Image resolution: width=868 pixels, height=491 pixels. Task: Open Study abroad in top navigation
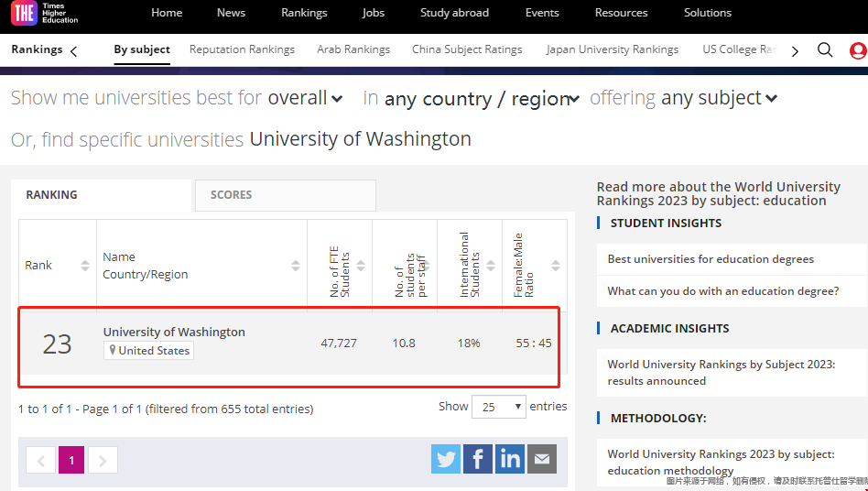point(454,13)
